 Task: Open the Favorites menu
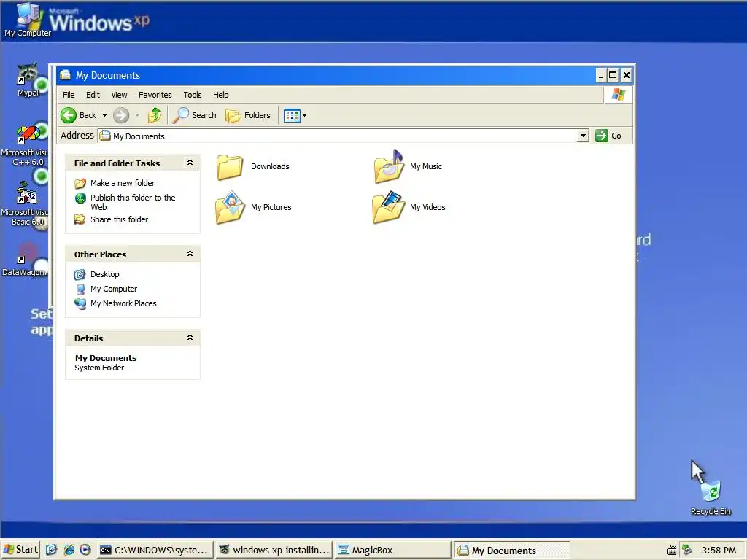click(x=155, y=95)
